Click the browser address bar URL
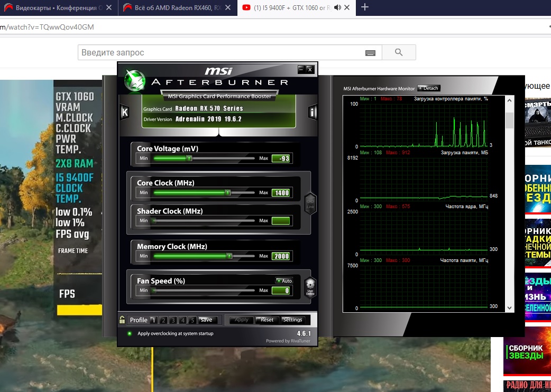Image resolution: width=551 pixels, height=392 pixels. (47, 27)
